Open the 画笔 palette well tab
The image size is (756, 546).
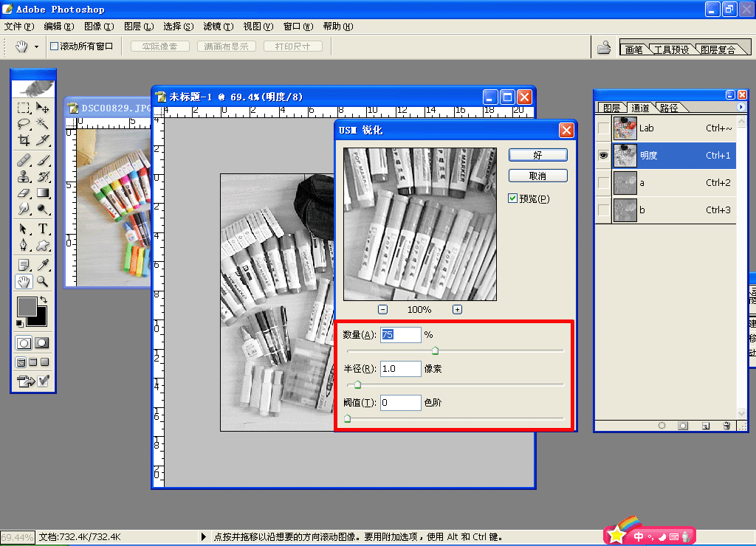634,49
